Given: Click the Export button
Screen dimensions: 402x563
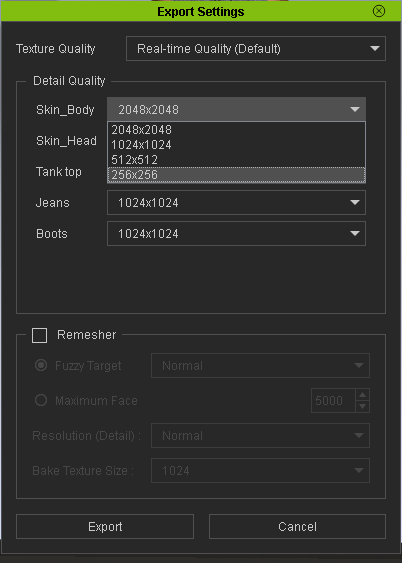Looking at the screenshot, I should tap(105, 526).
